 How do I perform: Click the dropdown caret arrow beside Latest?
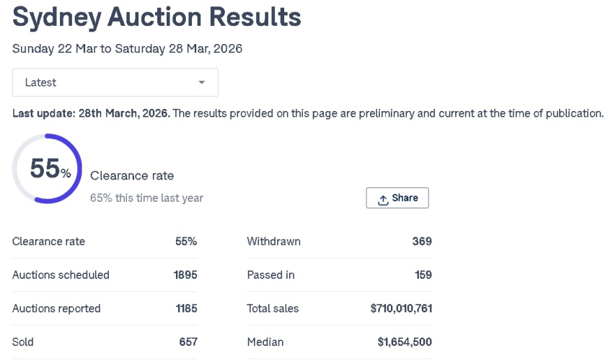pos(202,82)
